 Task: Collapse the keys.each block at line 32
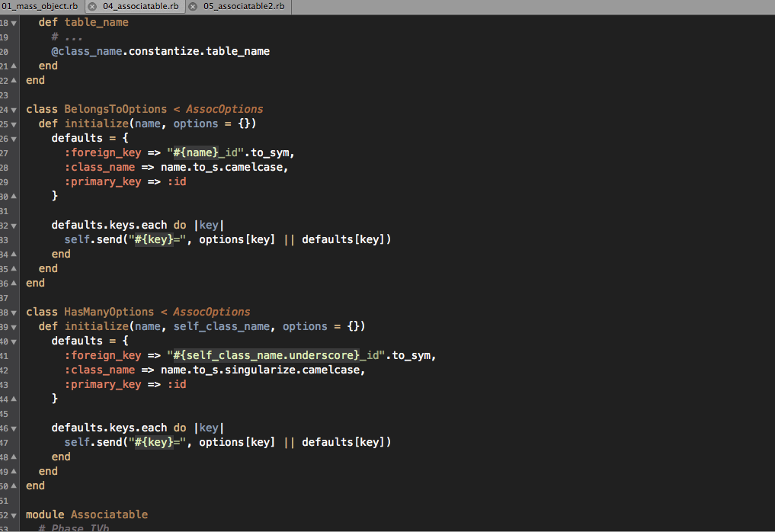14,226
